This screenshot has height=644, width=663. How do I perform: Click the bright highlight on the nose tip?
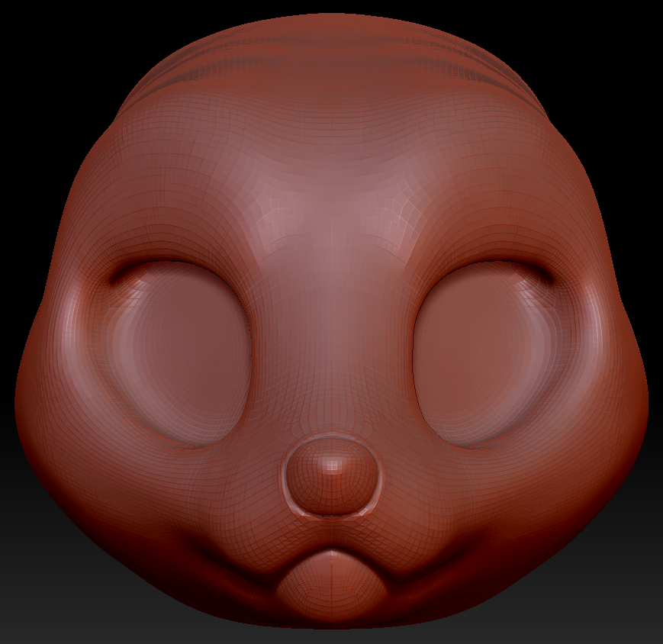pyautogui.click(x=332, y=462)
